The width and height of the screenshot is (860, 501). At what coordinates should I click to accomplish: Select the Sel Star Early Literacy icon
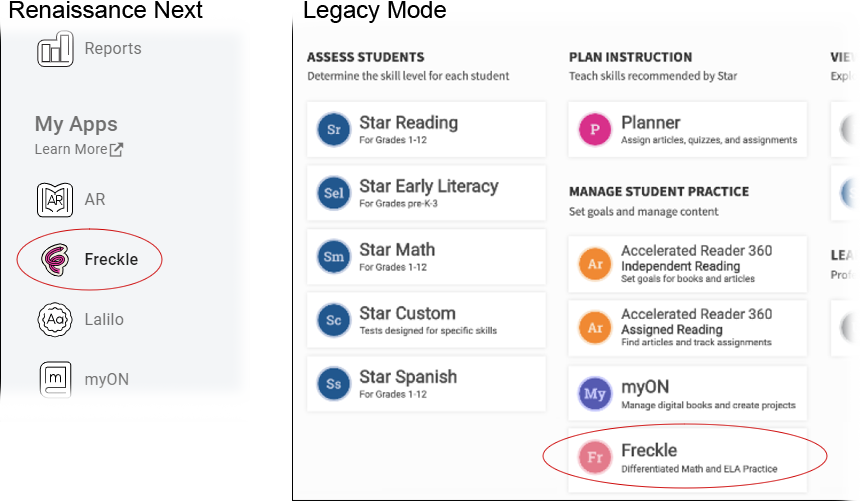(x=333, y=193)
